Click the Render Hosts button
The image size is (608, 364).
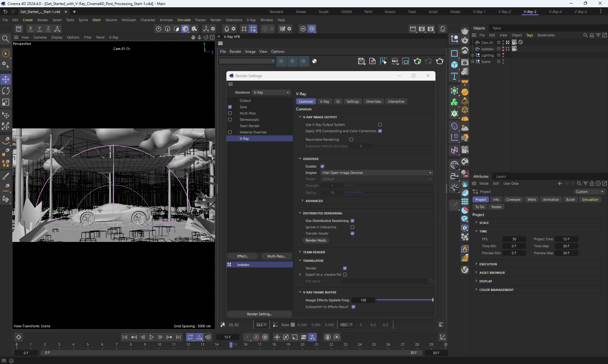click(x=316, y=240)
